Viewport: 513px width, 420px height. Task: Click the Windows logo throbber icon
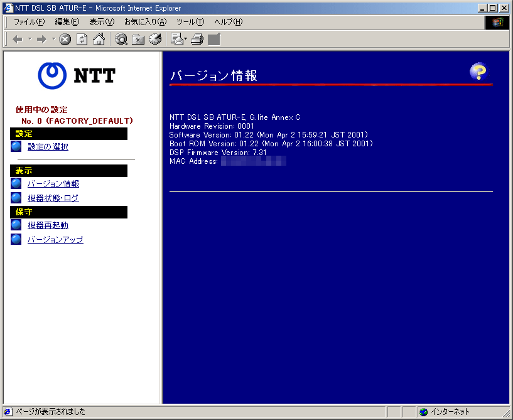click(497, 22)
